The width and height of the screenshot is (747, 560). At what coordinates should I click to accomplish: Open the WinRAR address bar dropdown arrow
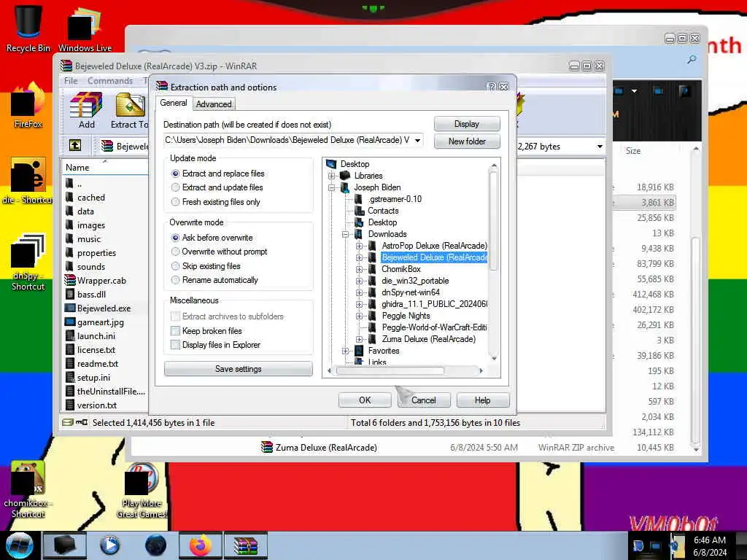tap(600, 147)
